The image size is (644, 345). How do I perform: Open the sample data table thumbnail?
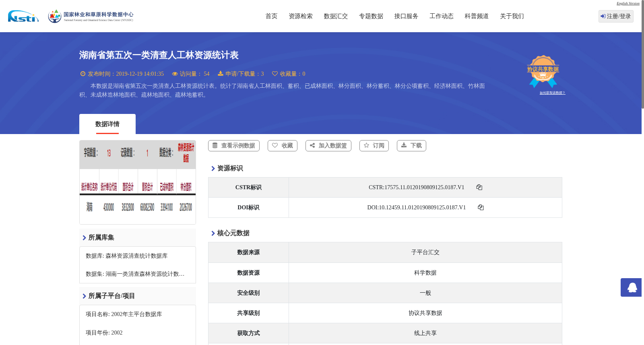pyautogui.click(x=138, y=182)
